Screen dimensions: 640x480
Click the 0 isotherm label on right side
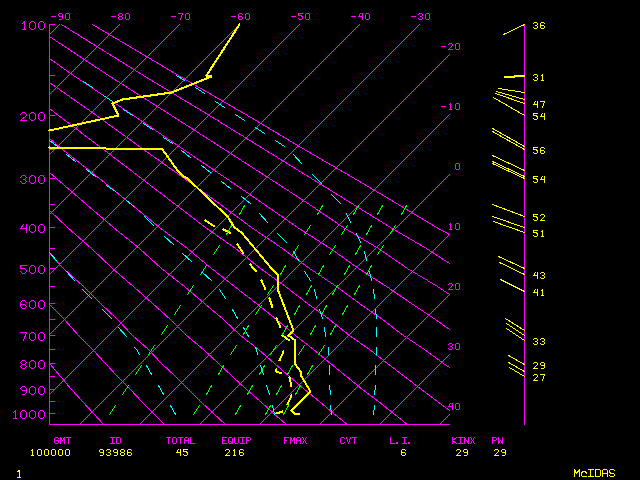coord(456,167)
